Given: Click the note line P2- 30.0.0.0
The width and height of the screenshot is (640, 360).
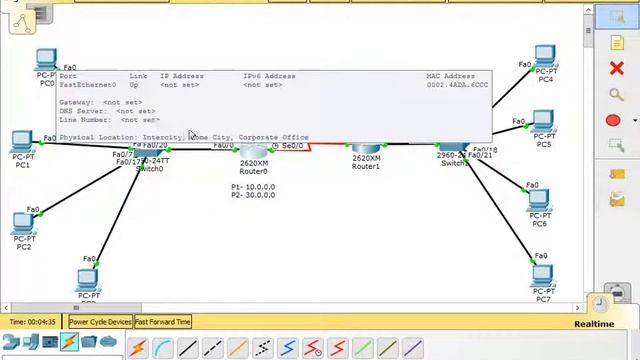Looking at the screenshot, I should click(253, 195).
